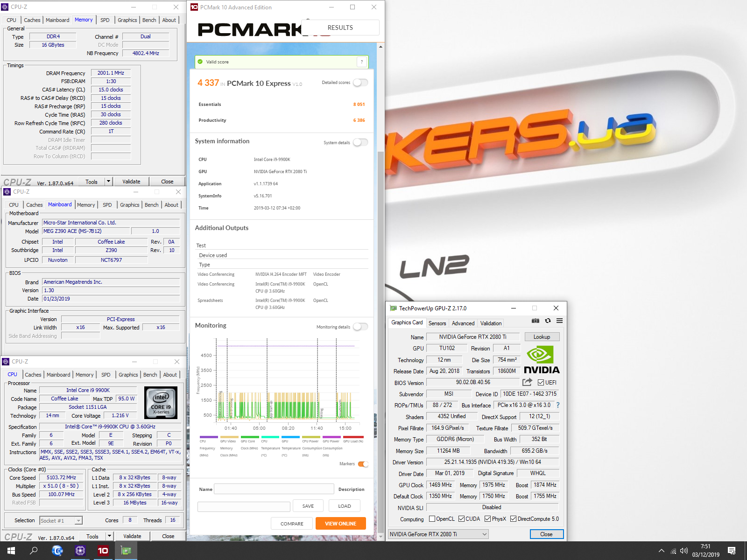The image size is (747, 560).
Task: Open the Windows notification center
Action: (x=732, y=551)
